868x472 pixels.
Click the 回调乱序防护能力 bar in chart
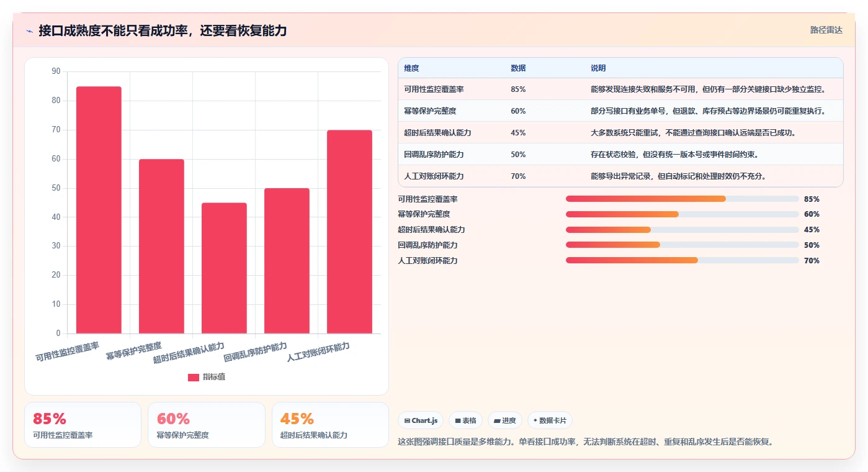coord(287,261)
